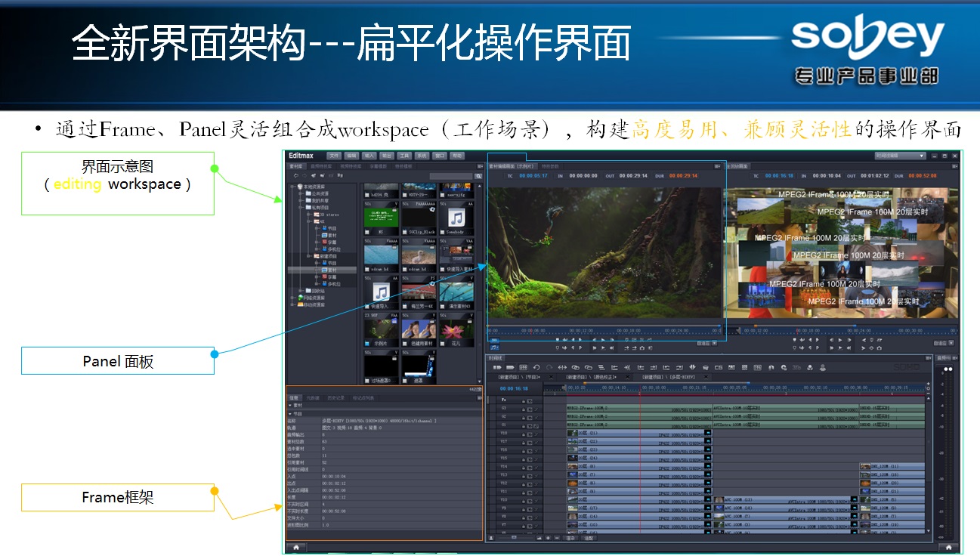Click the timeline timecode 00:00:16:18
980x559 pixels.
[x=514, y=388]
